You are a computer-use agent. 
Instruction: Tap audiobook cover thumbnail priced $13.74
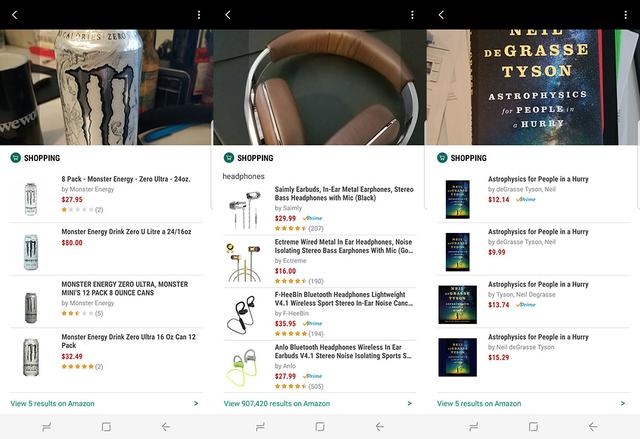click(x=458, y=304)
